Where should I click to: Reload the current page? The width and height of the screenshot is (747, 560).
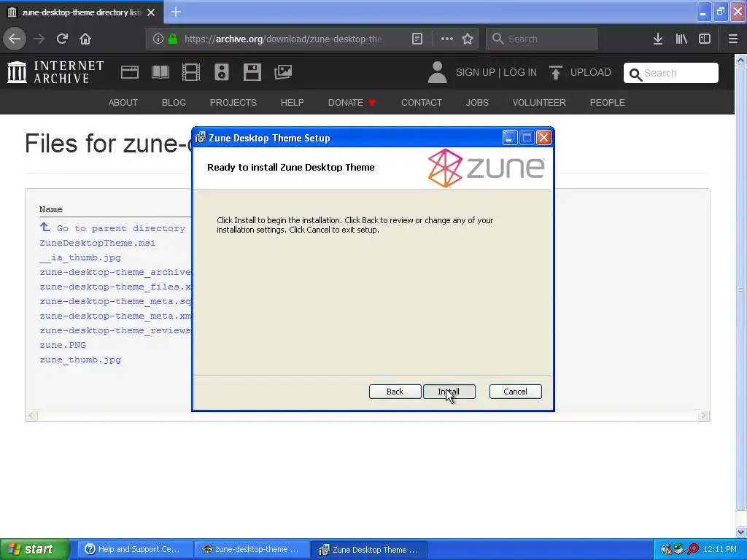pos(62,39)
